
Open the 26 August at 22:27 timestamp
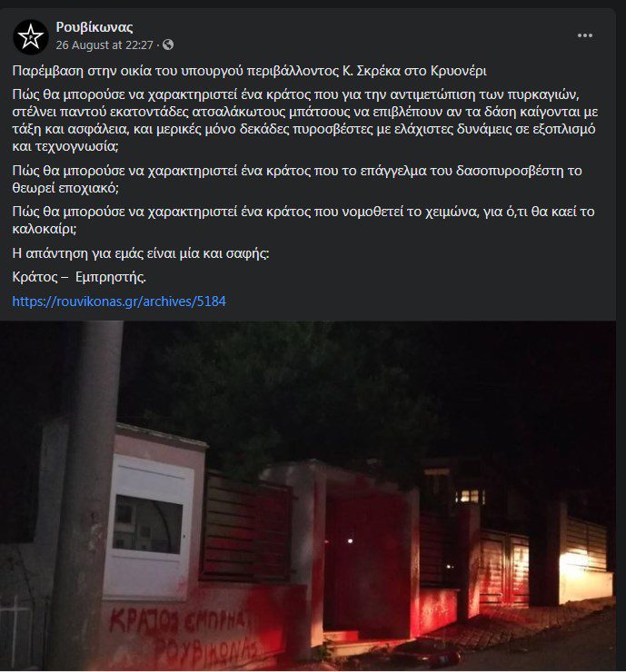pyautogui.click(x=104, y=45)
